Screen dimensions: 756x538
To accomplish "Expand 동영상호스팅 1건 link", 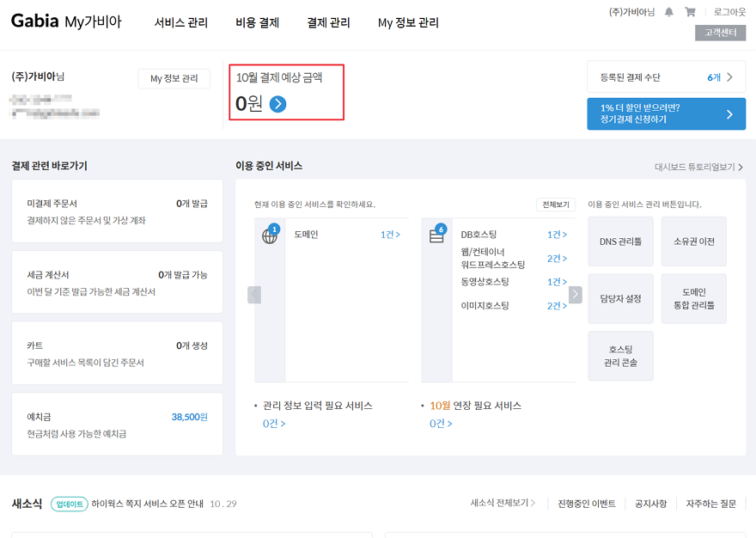I will click(557, 282).
